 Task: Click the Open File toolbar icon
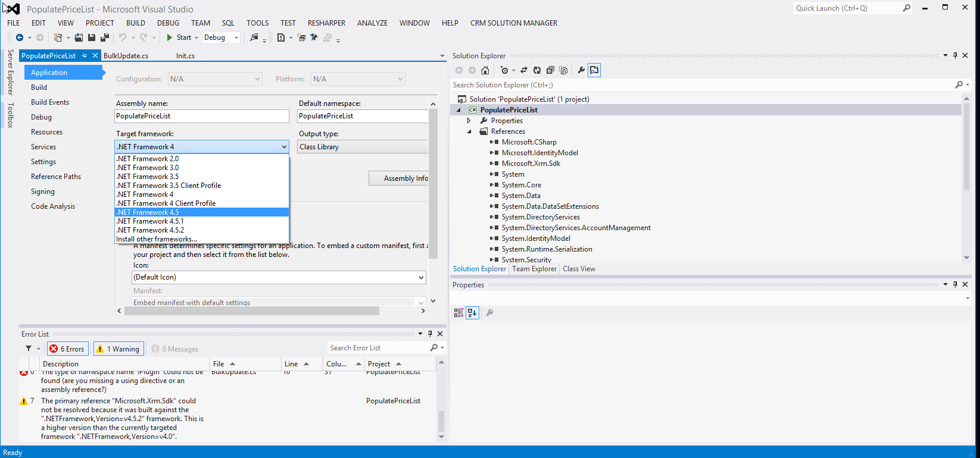point(79,37)
